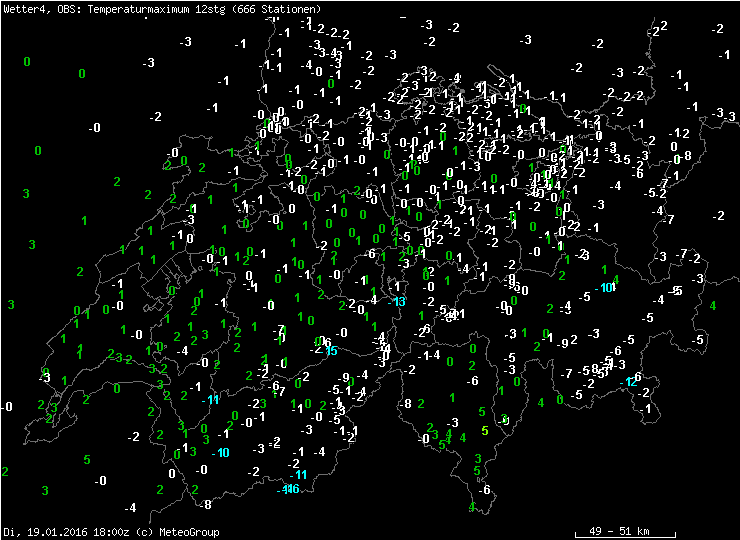Select the white -2 nearest top-right corner
This screenshot has height=540, width=740.
click(718, 28)
